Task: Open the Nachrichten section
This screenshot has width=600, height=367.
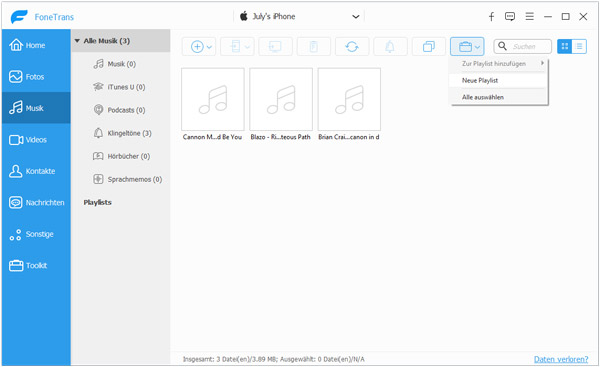Action: click(36, 202)
